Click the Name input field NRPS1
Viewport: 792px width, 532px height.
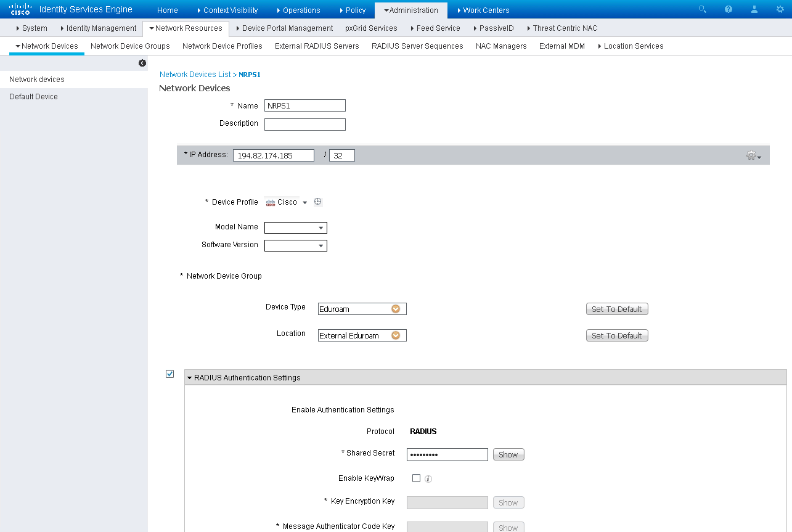click(x=305, y=105)
